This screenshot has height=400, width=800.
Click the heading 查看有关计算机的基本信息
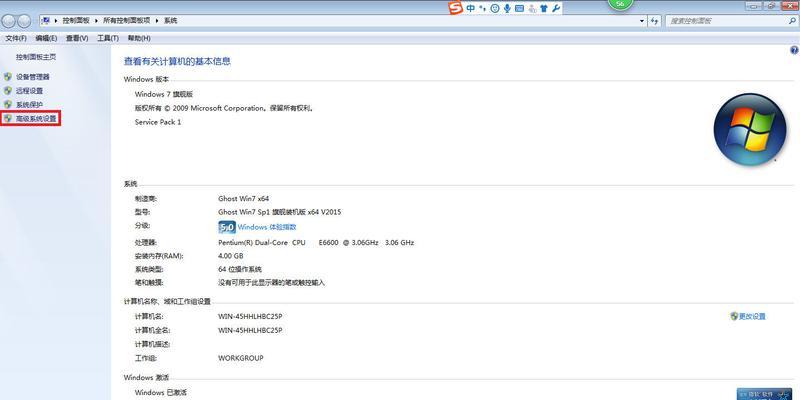click(x=177, y=61)
